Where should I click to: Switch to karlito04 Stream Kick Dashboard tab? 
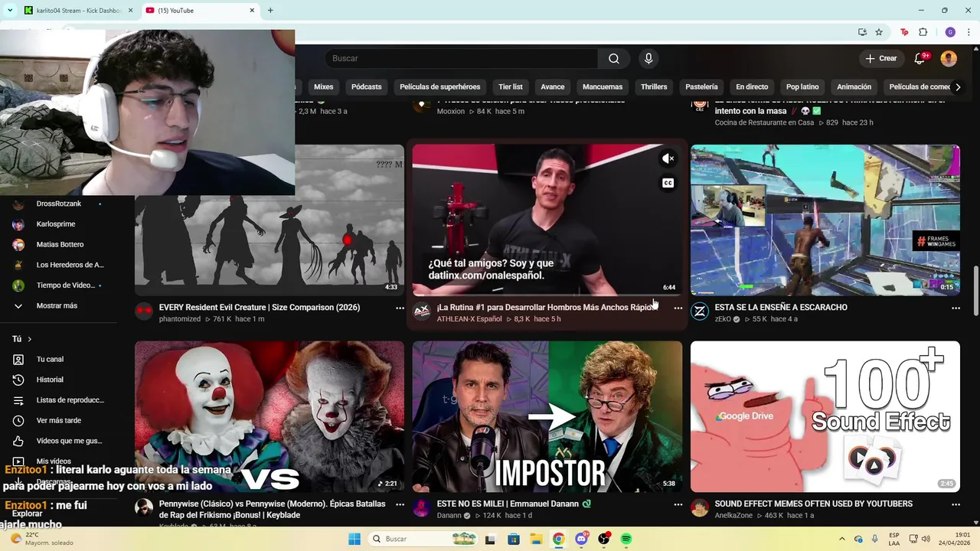77,11
